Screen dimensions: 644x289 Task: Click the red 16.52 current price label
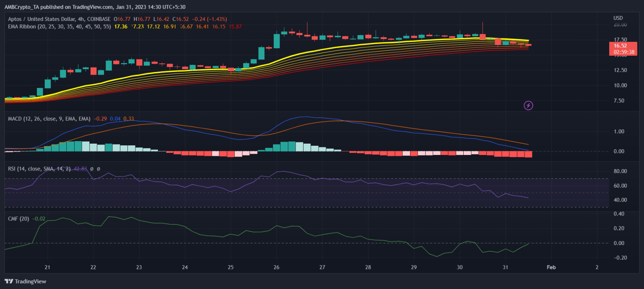pos(620,46)
